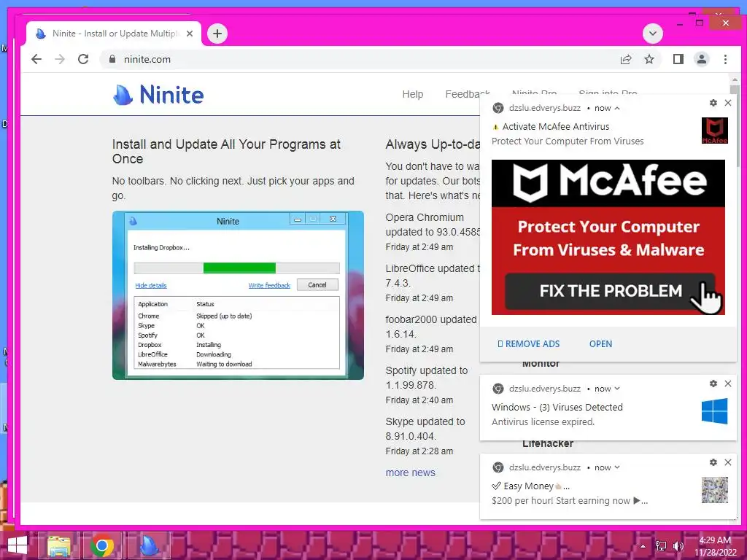Viewport: 747px width, 560px height.
Task: Dismiss the Easy Money notification
Action: 728,462
